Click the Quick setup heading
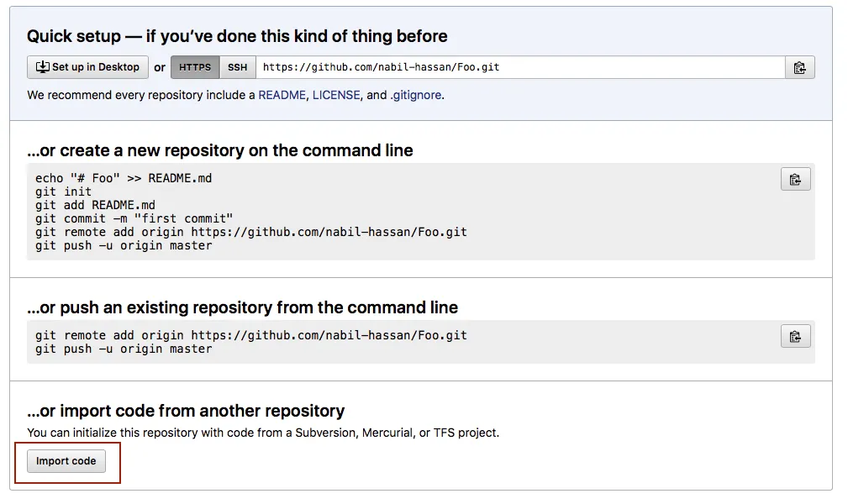Image resolution: width=848 pixels, height=504 pixels. pos(237,36)
